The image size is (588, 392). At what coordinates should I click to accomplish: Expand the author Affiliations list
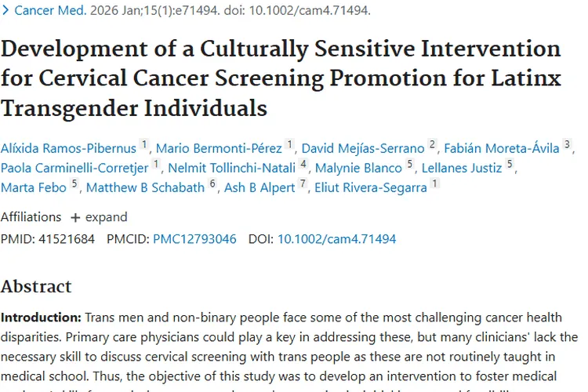(x=99, y=217)
